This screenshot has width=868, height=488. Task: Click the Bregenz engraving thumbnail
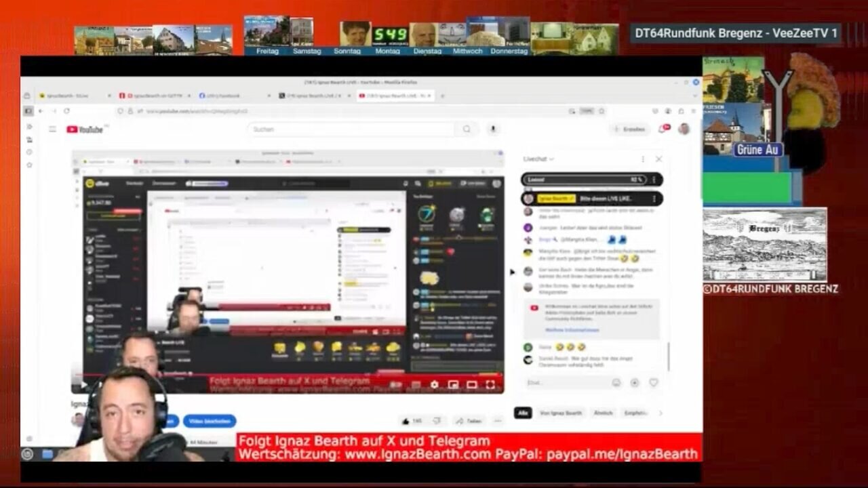[x=765, y=245]
